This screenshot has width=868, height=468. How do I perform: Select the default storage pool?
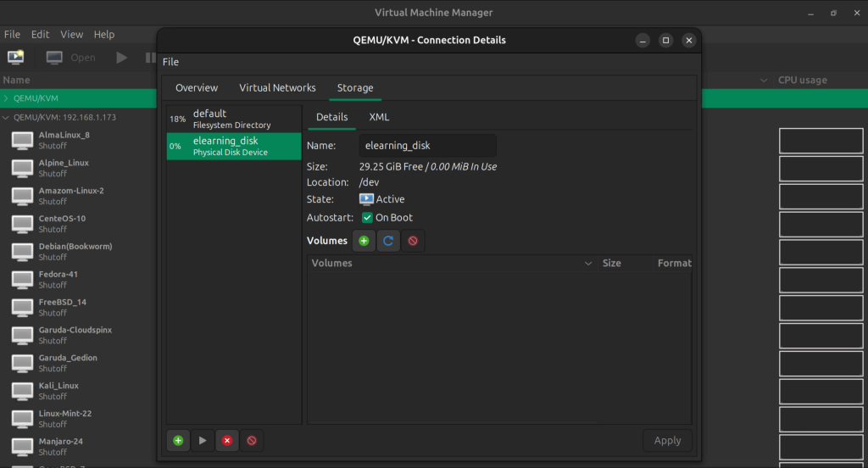tap(234, 119)
